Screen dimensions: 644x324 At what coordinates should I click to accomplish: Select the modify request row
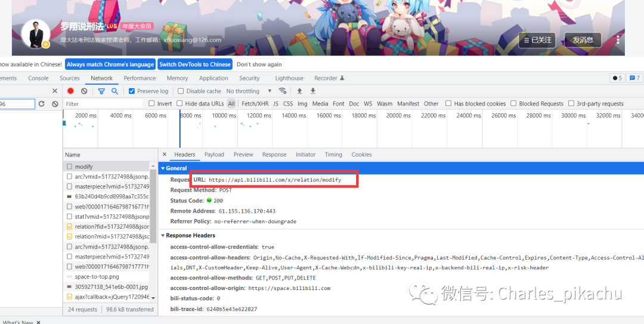pos(107,167)
